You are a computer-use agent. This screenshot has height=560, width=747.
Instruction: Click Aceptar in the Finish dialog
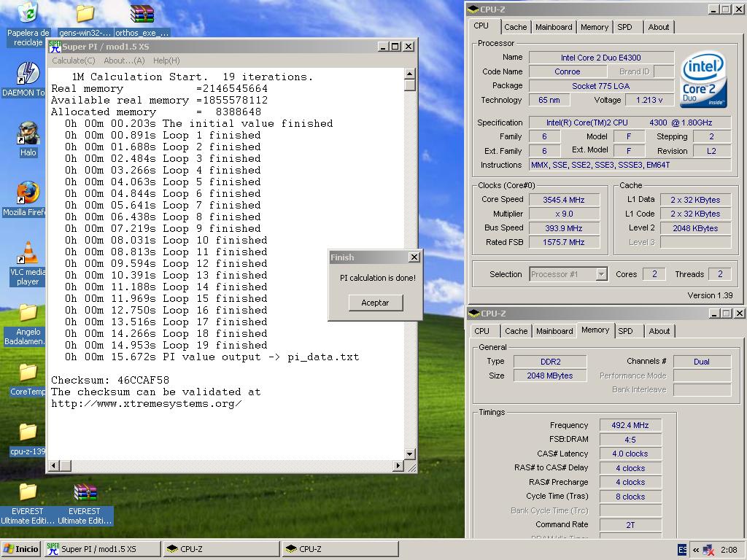pyautogui.click(x=376, y=303)
